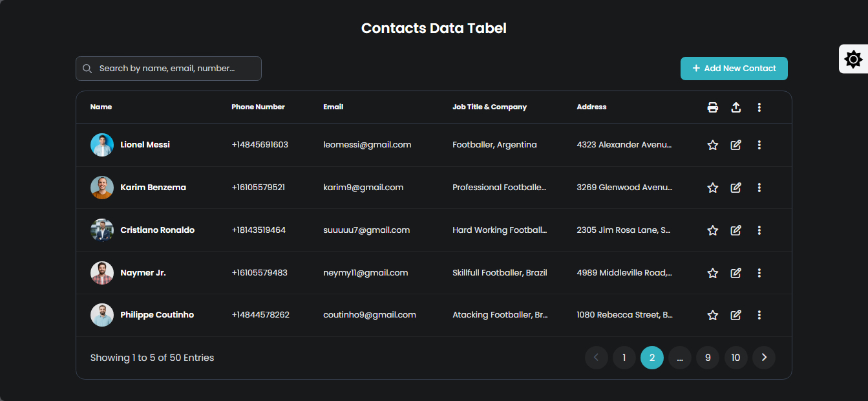868x401 pixels.
Task: Go to pagination page 10
Action: tap(736, 358)
